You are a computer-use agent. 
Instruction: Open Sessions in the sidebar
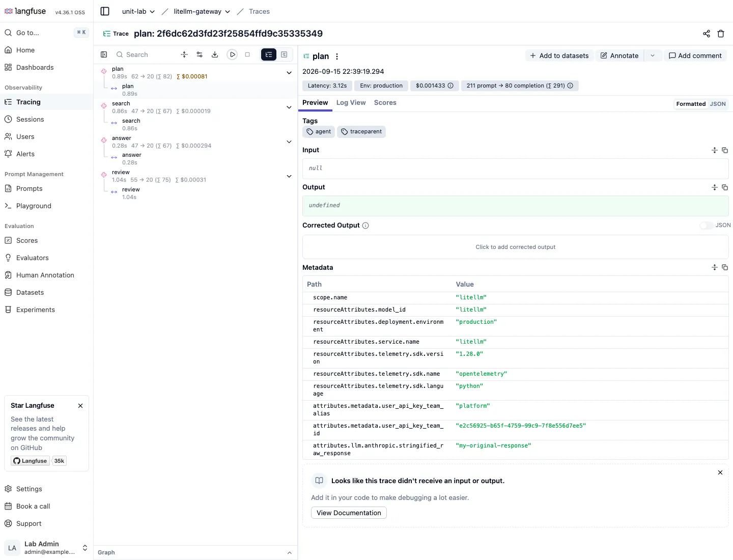46,119
